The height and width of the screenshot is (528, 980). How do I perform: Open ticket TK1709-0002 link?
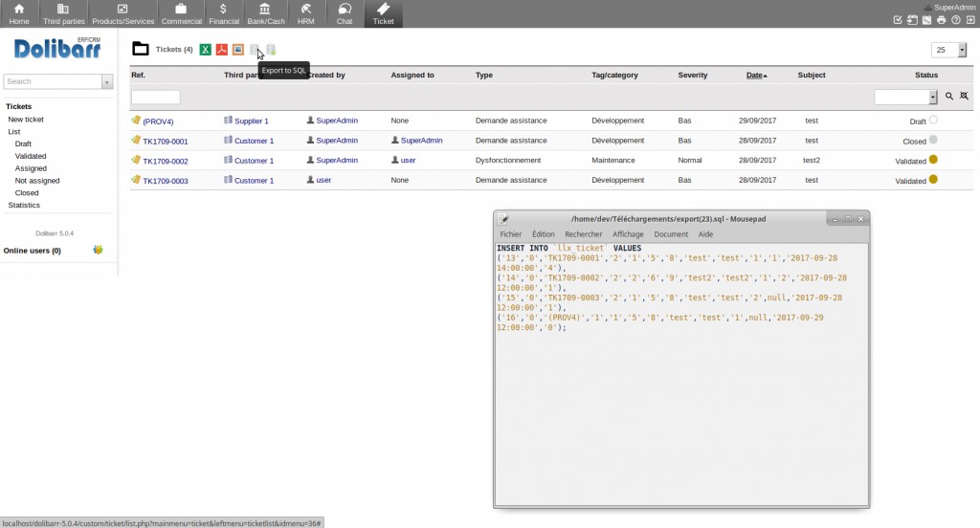[x=166, y=161]
